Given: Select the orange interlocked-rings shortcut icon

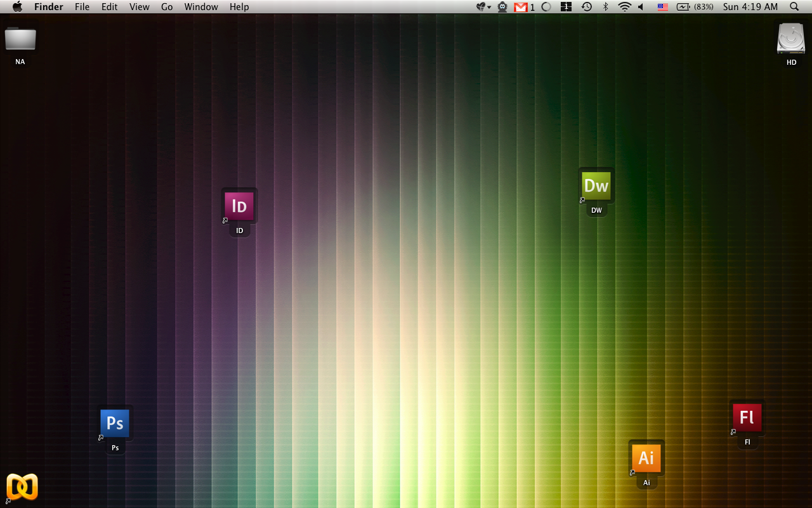Looking at the screenshot, I should click(22, 487).
